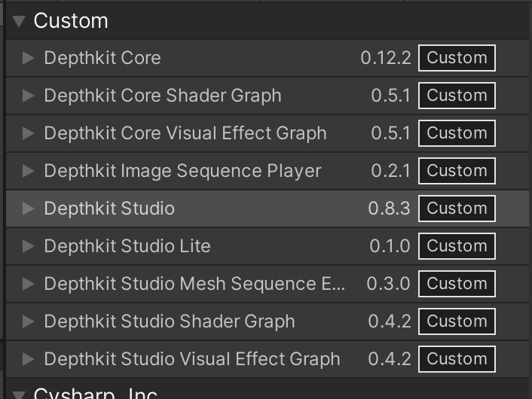Expand Depthkit Studio Visual Effect Graph arrow
The width and height of the screenshot is (532, 399).
[29, 359]
